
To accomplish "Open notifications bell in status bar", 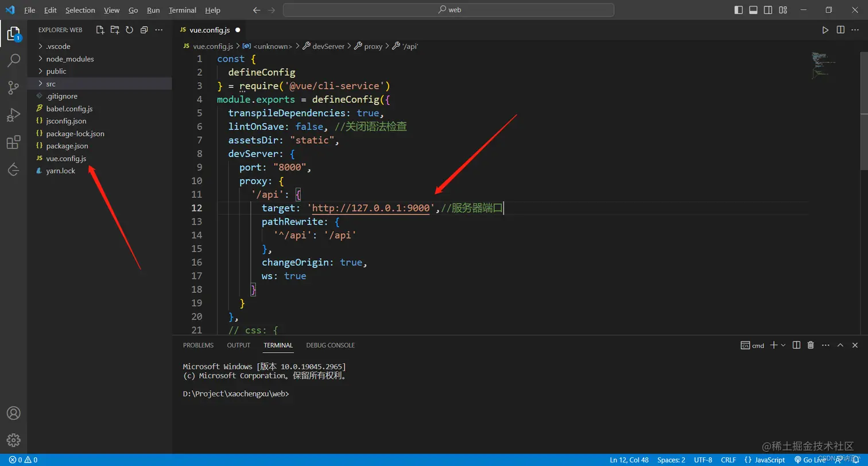I will click(x=857, y=460).
